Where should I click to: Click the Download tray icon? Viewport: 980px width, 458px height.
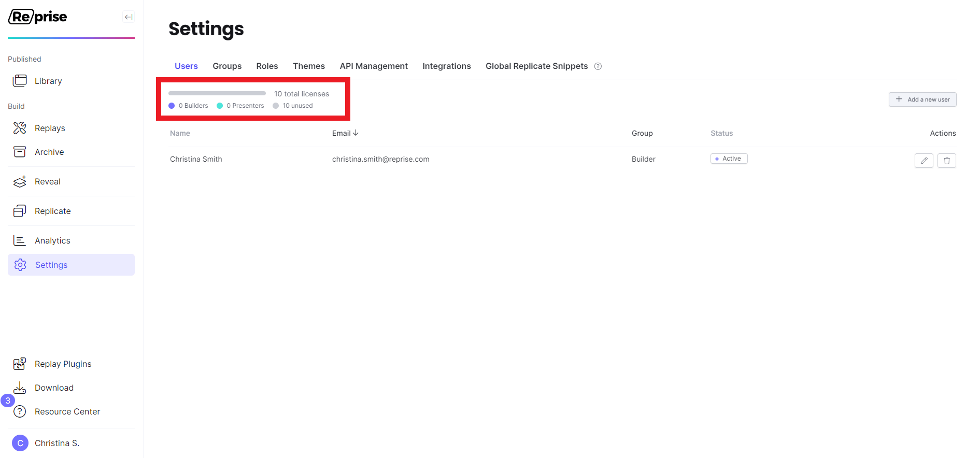[20, 388]
